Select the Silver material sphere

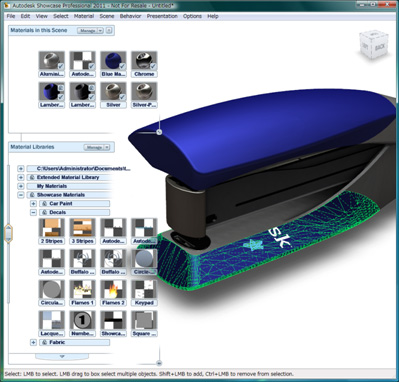[x=113, y=92]
